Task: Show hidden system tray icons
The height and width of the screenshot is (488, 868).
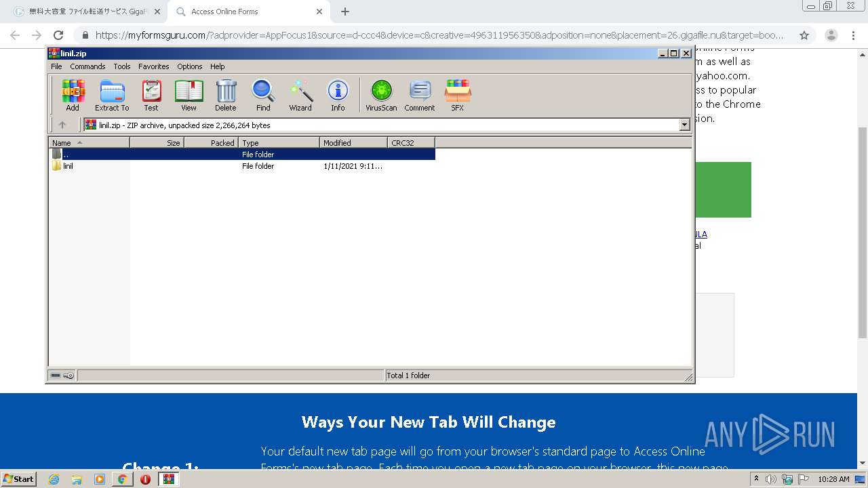Action: 757,479
